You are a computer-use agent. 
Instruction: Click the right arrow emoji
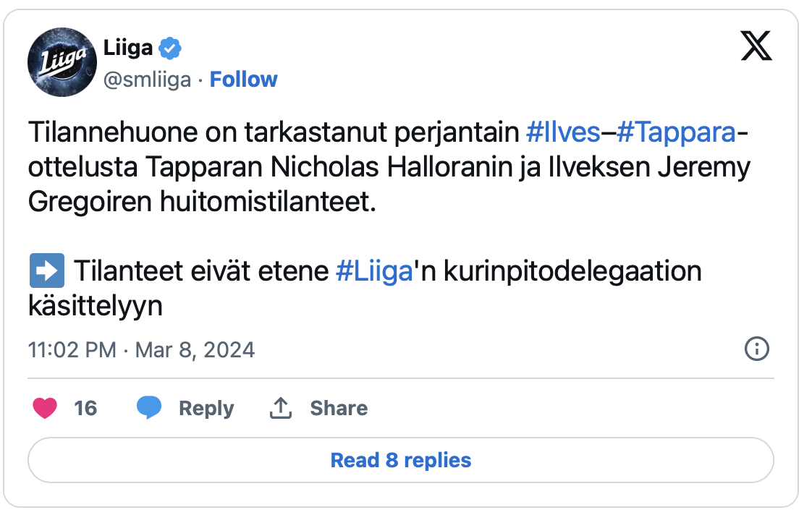[47, 271]
